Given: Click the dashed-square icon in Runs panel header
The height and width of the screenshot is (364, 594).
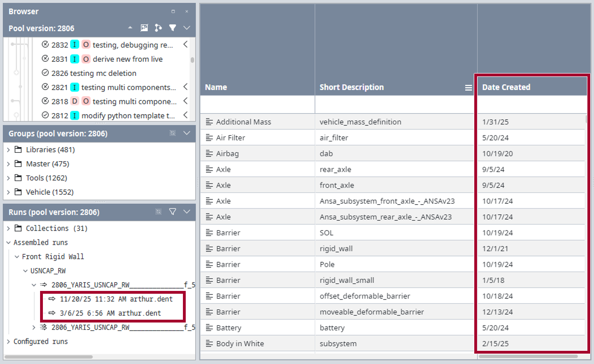Looking at the screenshot, I should pos(158,212).
